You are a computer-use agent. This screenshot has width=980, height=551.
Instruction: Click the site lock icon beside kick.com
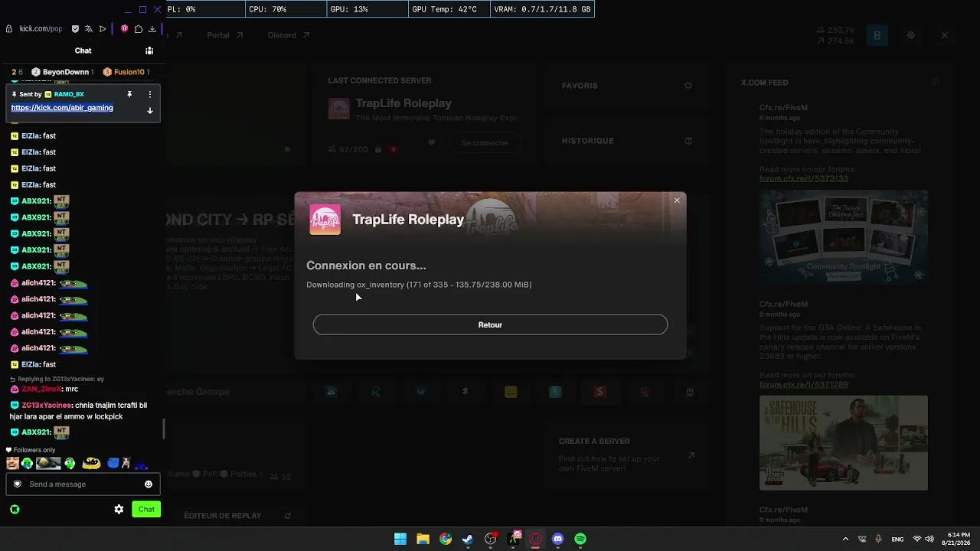tap(9, 29)
